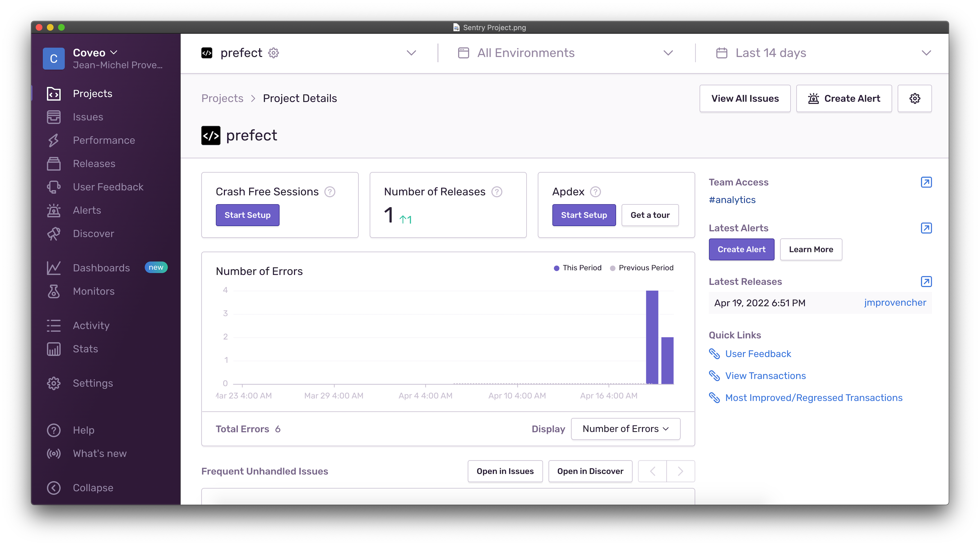
Task: Click the Discover telescope icon
Action: 54,233
